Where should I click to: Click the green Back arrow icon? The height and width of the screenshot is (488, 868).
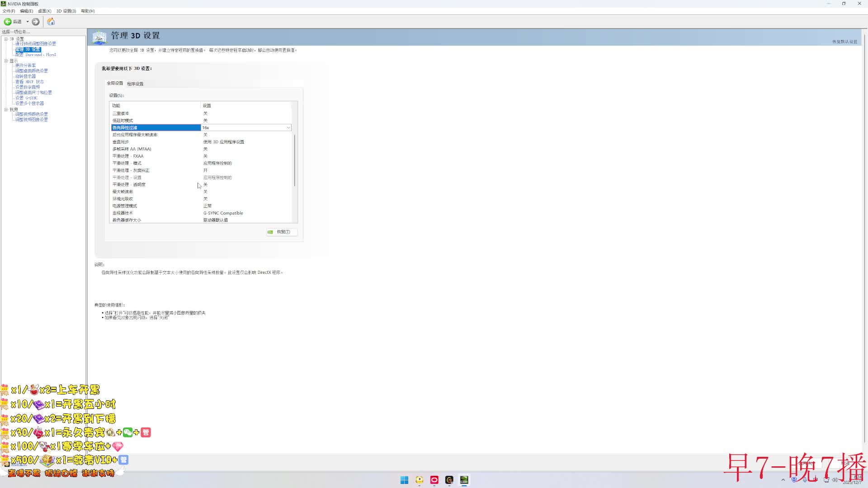click(x=8, y=22)
